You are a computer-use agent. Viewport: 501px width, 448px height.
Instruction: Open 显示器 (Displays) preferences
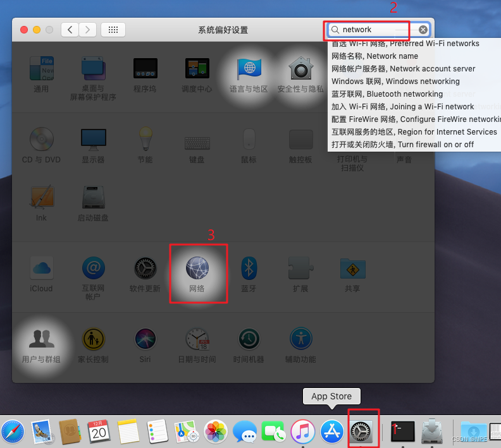(x=93, y=145)
